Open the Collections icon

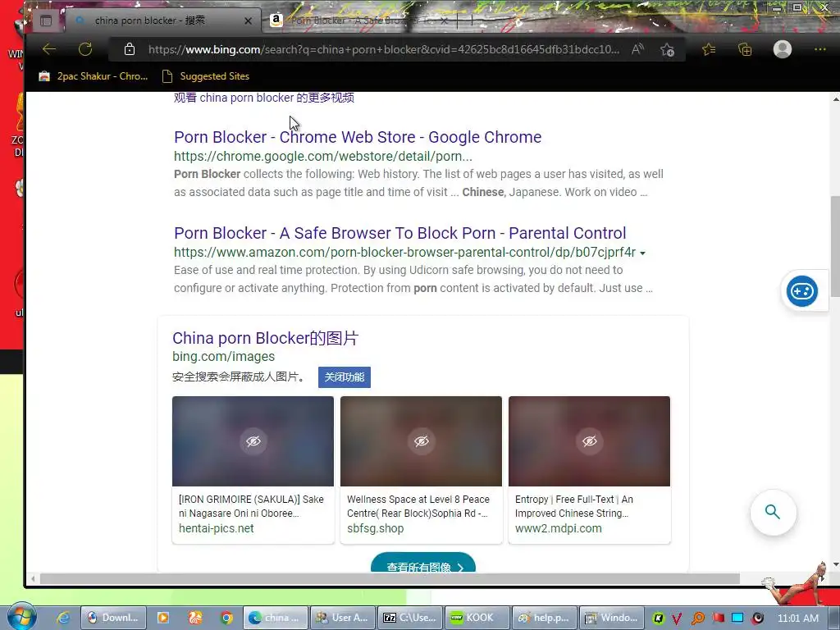coord(745,49)
